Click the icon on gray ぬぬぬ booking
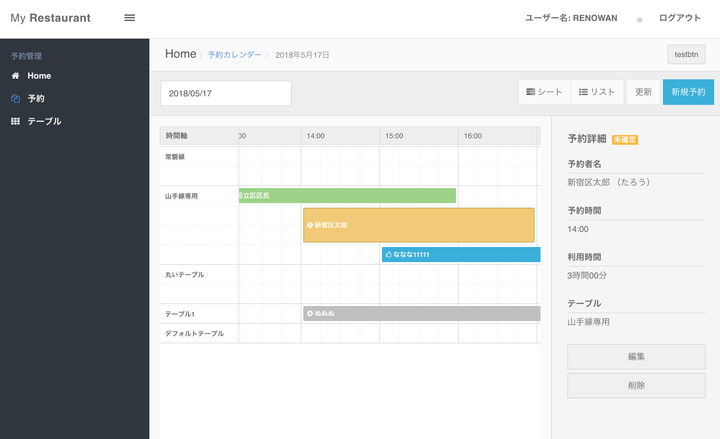Image resolution: width=720 pixels, height=439 pixels. (x=310, y=314)
